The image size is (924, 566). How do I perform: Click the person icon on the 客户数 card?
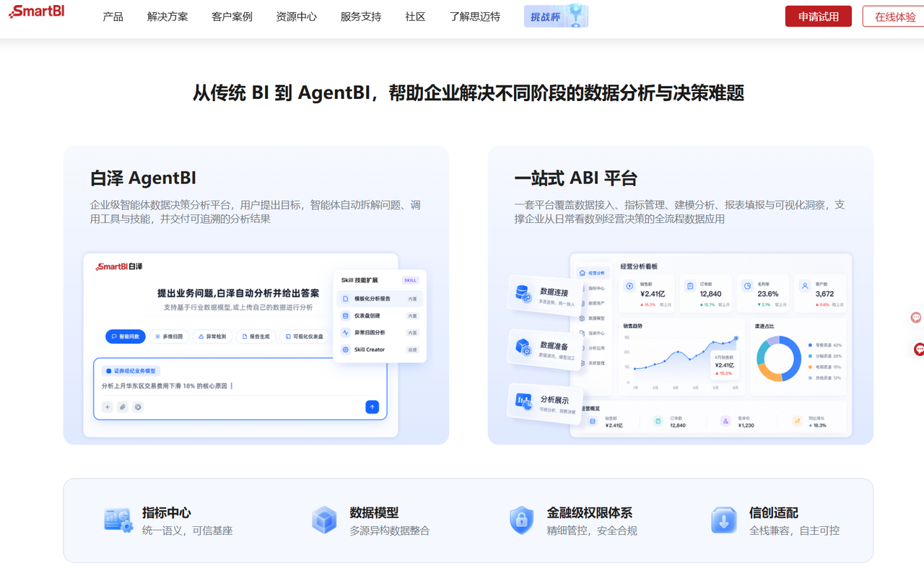click(805, 286)
